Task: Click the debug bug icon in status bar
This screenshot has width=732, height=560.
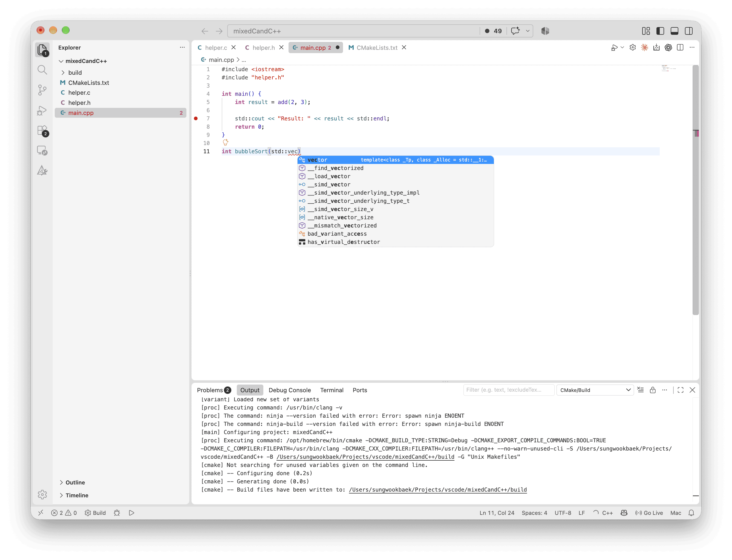Action: click(117, 513)
